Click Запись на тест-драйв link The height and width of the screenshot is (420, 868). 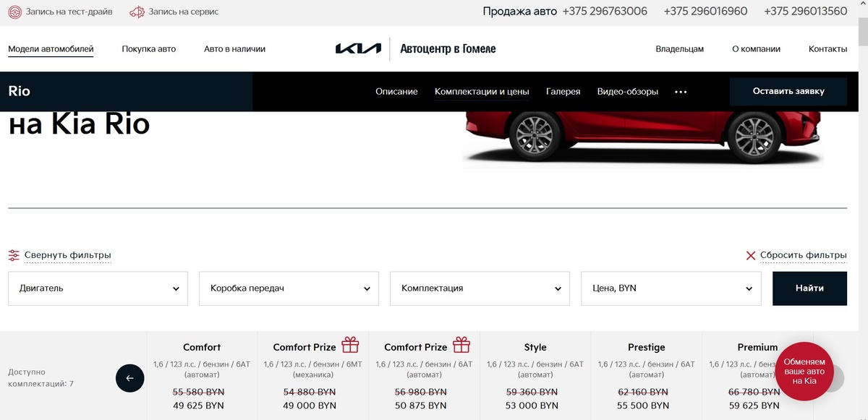69,12
